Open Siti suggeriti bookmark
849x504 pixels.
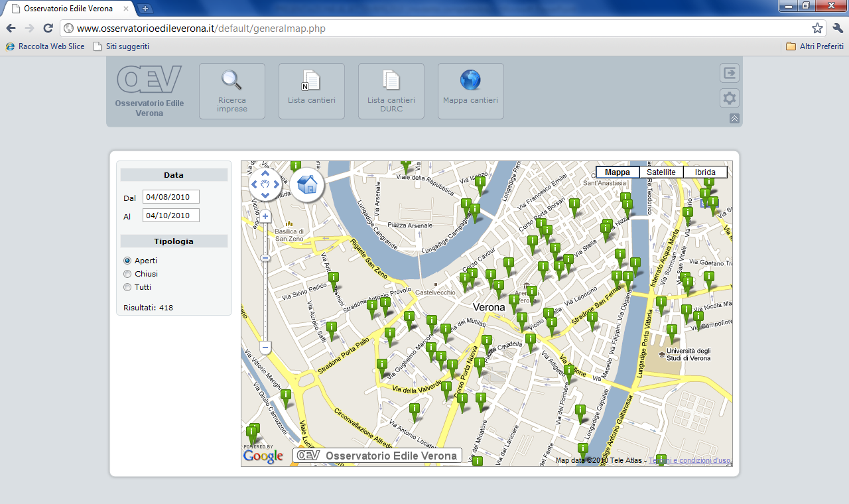pos(121,46)
